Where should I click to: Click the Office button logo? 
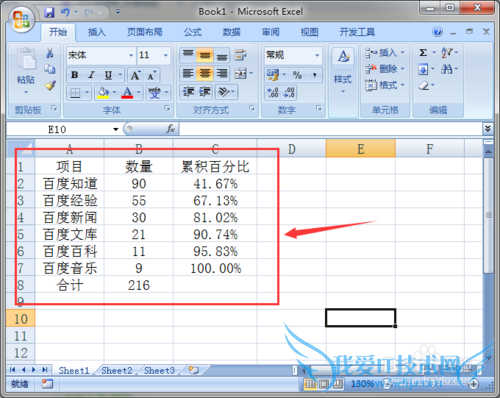pyautogui.click(x=21, y=19)
